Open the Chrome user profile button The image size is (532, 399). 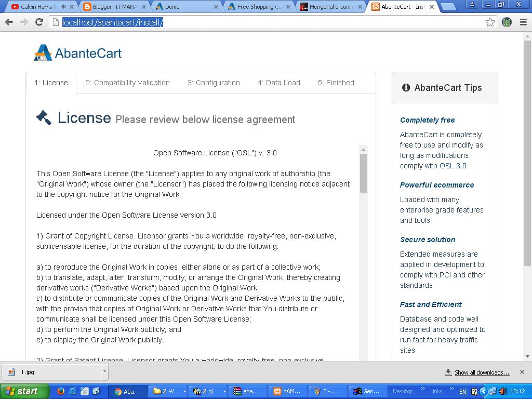coord(472,4)
